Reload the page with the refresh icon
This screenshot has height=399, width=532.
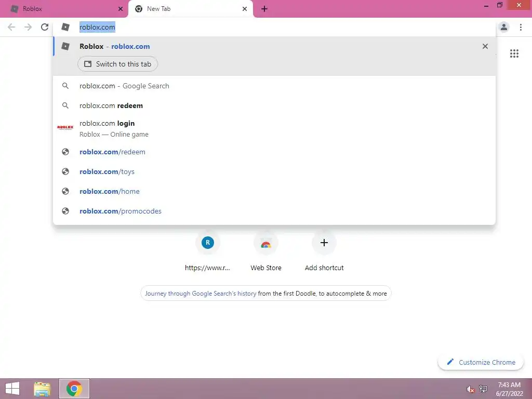(x=45, y=27)
